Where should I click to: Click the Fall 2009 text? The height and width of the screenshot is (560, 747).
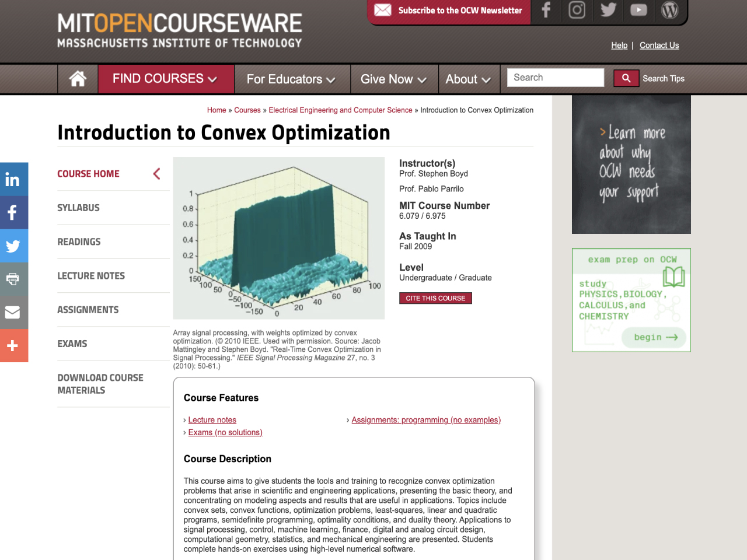[416, 247]
